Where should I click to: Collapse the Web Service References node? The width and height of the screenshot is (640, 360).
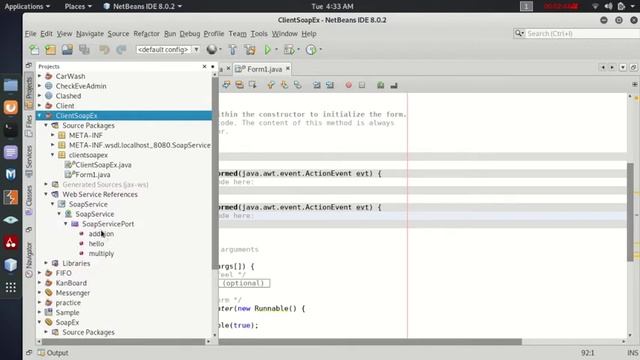(46, 194)
